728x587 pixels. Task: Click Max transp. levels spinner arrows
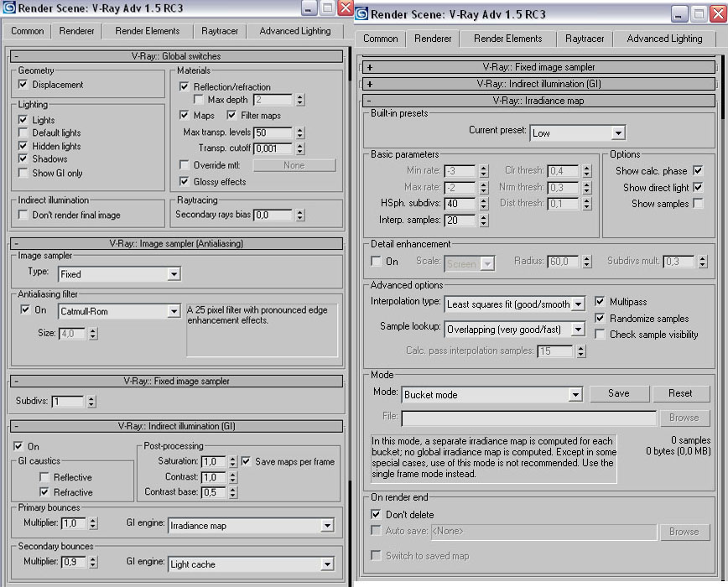point(300,132)
